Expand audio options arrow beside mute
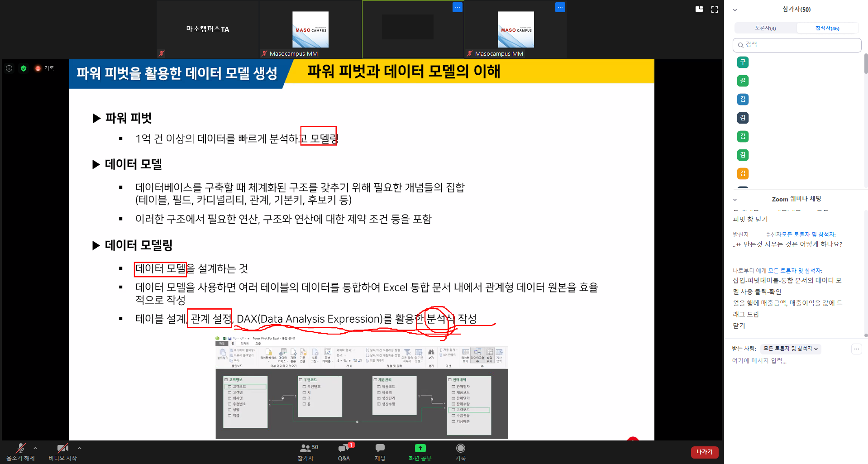This screenshot has width=868, height=464. coord(35,448)
